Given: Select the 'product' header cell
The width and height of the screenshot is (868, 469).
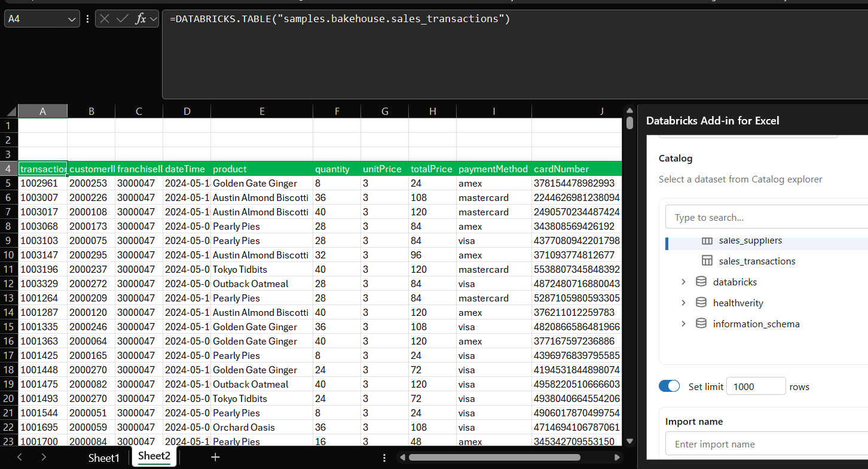Looking at the screenshot, I should [x=262, y=169].
